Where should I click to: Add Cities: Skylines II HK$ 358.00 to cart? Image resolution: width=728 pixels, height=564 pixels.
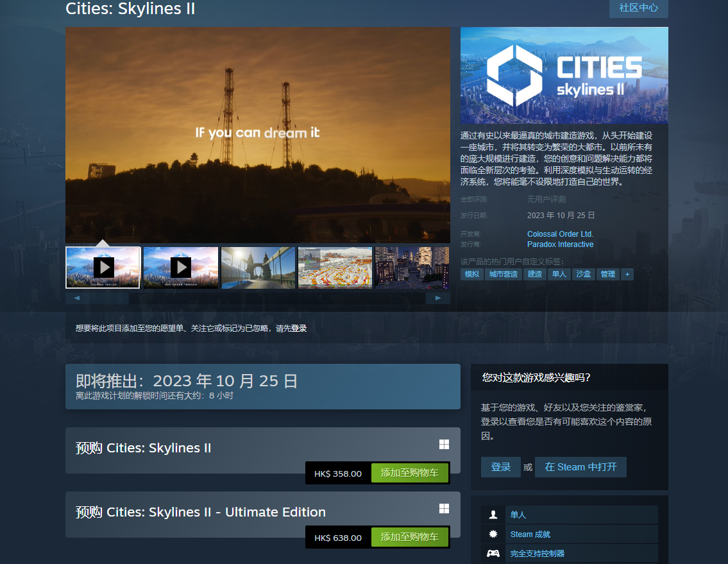click(x=409, y=473)
